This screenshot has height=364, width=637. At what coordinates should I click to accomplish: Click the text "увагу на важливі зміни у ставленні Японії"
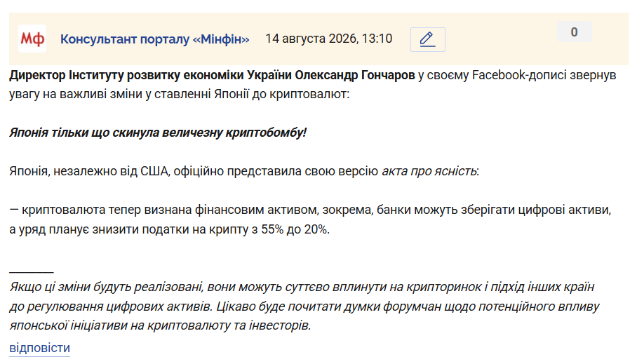pos(129,94)
